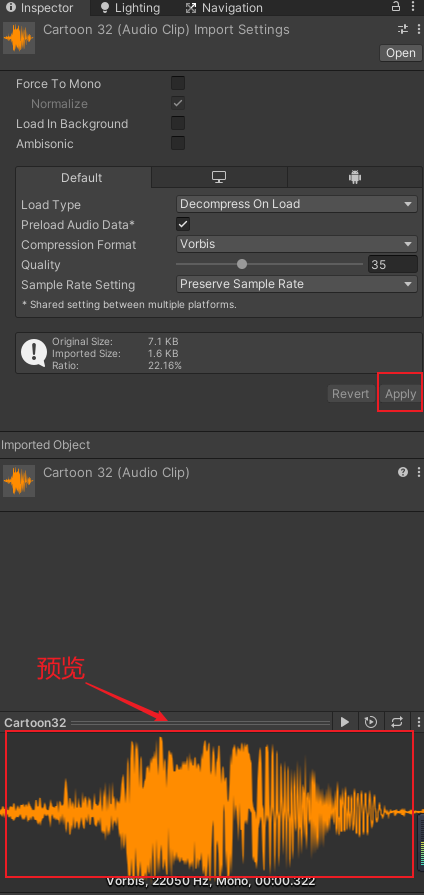Play the Cartoon32 audio preview
This screenshot has width=424, height=895.
coord(345,722)
